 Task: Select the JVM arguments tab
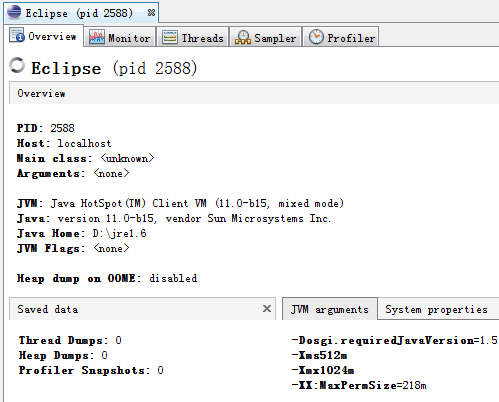point(330,309)
